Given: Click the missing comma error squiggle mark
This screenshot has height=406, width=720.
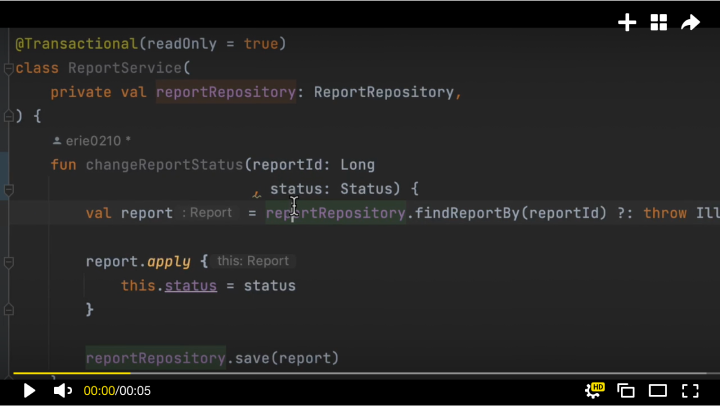Looking at the screenshot, I should tap(257, 195).
